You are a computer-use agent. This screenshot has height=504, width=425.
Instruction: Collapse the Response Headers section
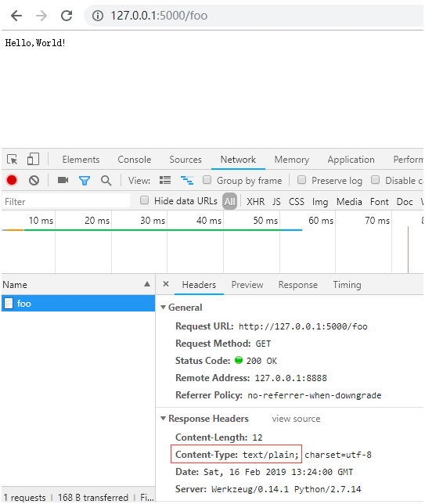pyautogui.click(x=164, y=419)
